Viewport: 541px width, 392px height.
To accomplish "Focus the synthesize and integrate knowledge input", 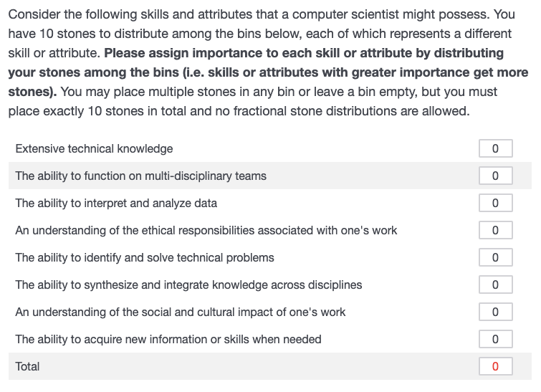I will click(x=495, y=285).
